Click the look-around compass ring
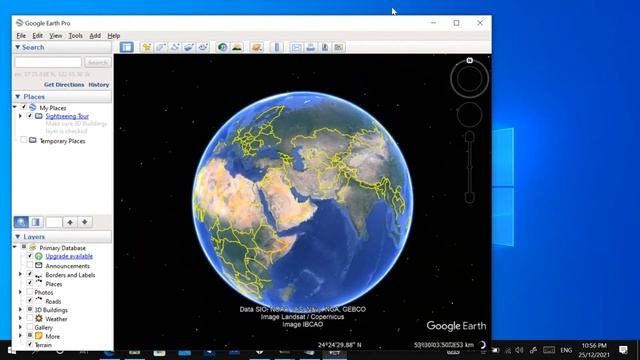The image size is (640, 360). [469, 79]
